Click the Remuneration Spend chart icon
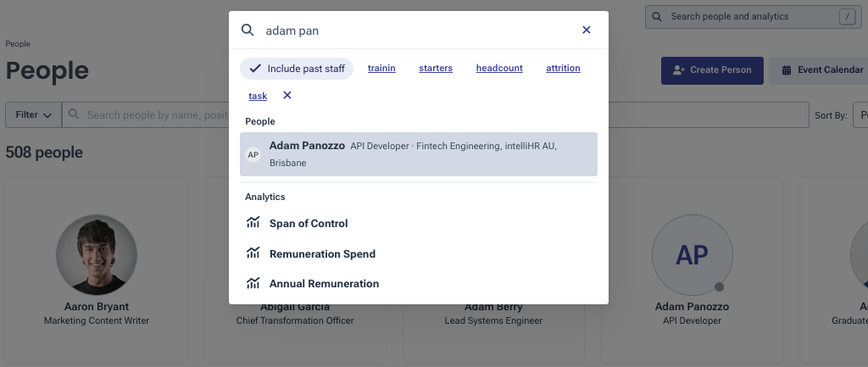Image resolution: width=868 pixels, height=367 pixels. 253,253
